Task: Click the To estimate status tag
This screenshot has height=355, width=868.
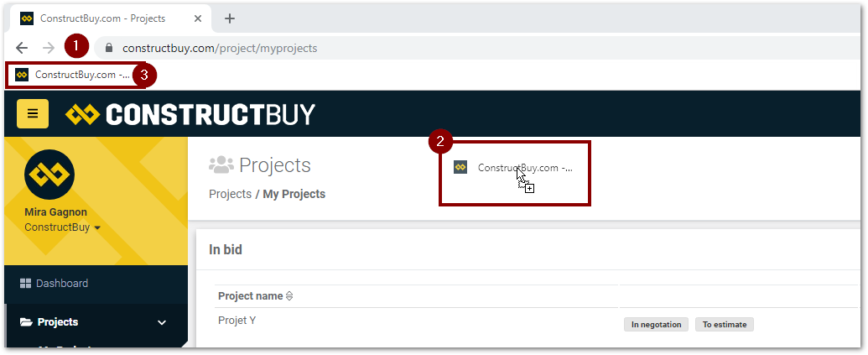Action: [724, 325]
